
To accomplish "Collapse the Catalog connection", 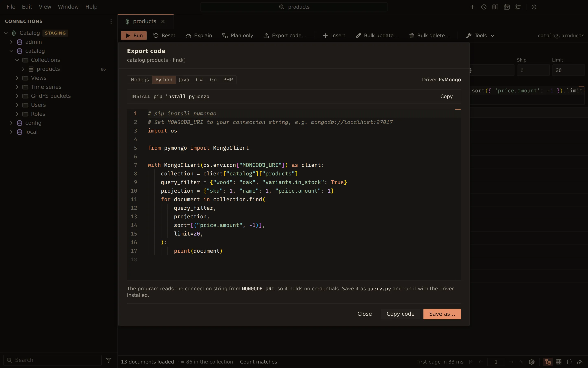I will point(6,33).
